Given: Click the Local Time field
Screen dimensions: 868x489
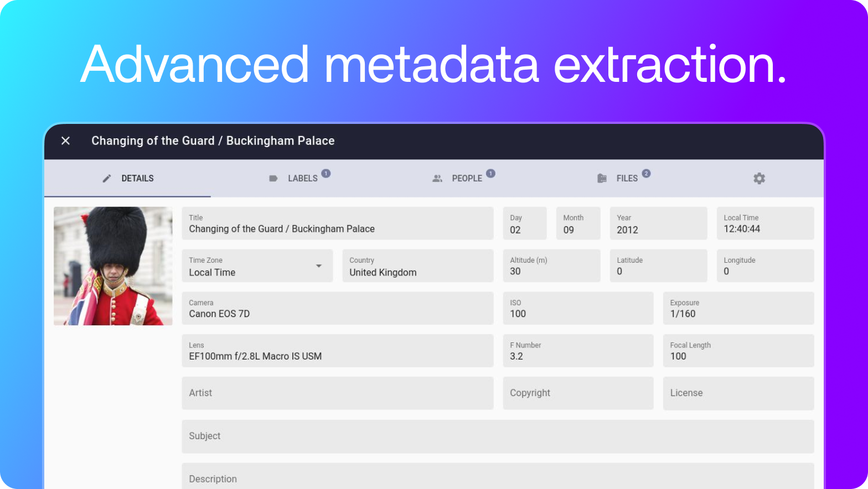Looking at the screenshot, I should point(764,223).
